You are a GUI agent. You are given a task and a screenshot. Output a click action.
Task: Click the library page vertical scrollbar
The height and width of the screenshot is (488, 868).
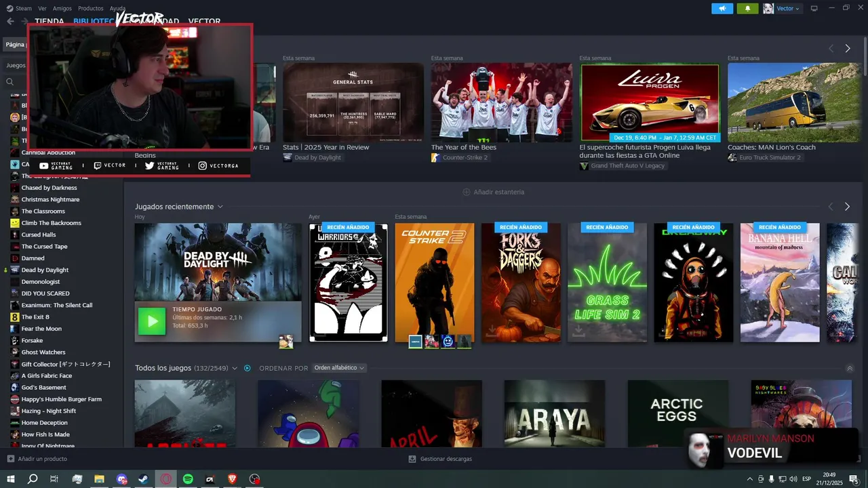point(864,58)
